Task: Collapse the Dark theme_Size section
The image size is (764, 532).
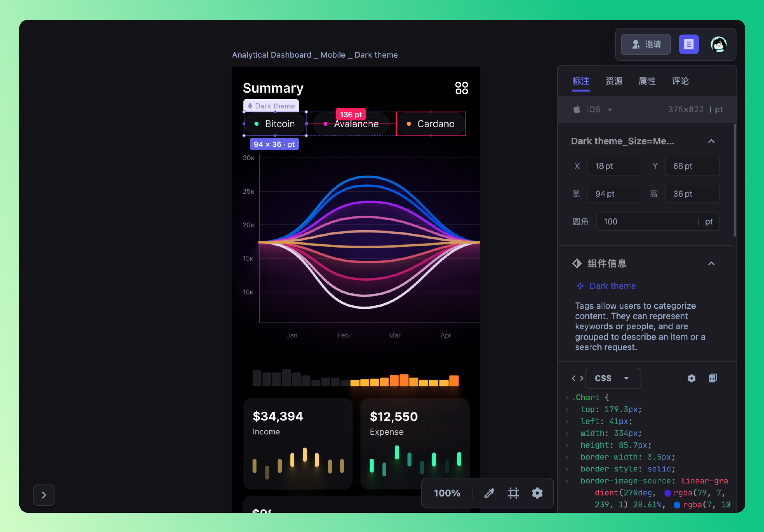Action: [x=711, y=141]
